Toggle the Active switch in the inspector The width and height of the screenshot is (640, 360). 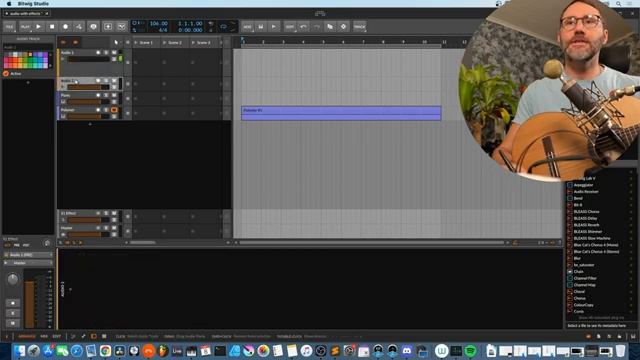pos(6,73)
